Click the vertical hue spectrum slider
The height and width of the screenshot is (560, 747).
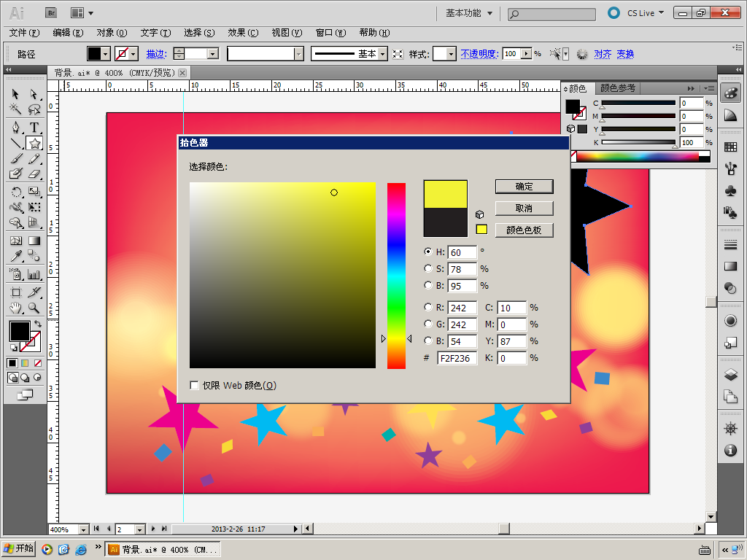[396, 275]
